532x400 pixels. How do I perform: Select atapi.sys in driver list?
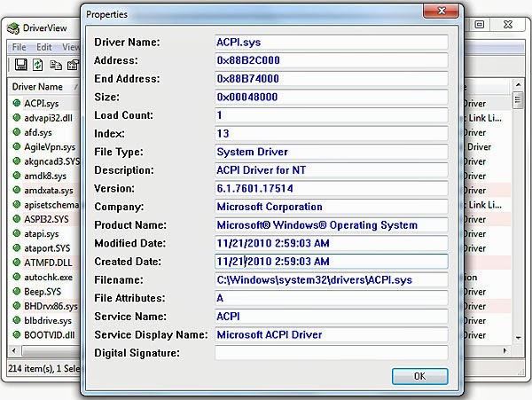42,234
